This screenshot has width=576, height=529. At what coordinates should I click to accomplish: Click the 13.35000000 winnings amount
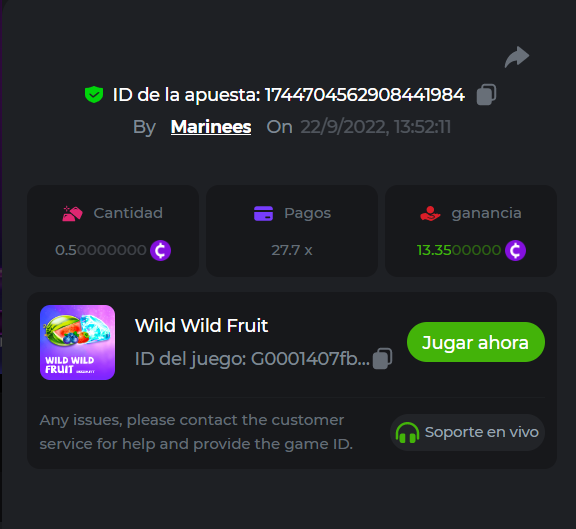459,251
